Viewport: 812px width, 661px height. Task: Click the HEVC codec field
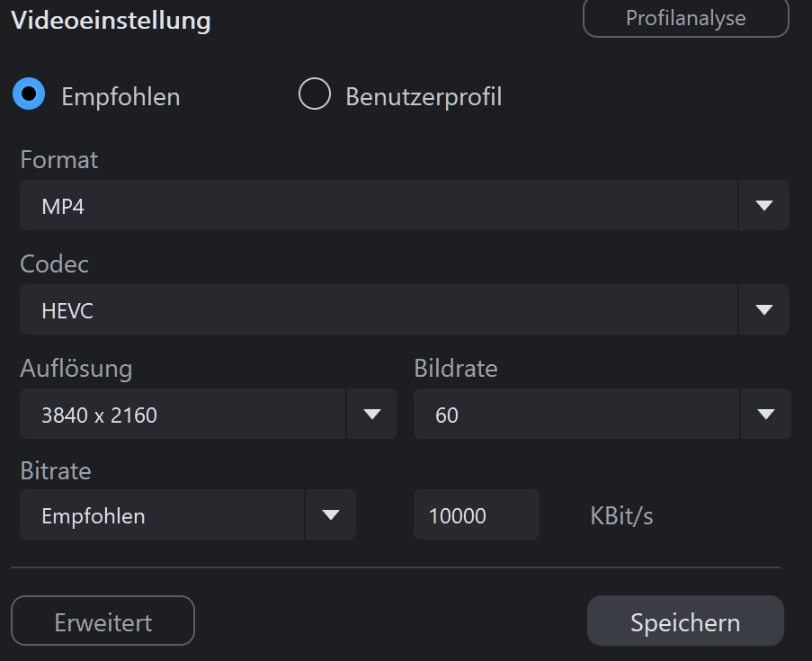(378, 310)
